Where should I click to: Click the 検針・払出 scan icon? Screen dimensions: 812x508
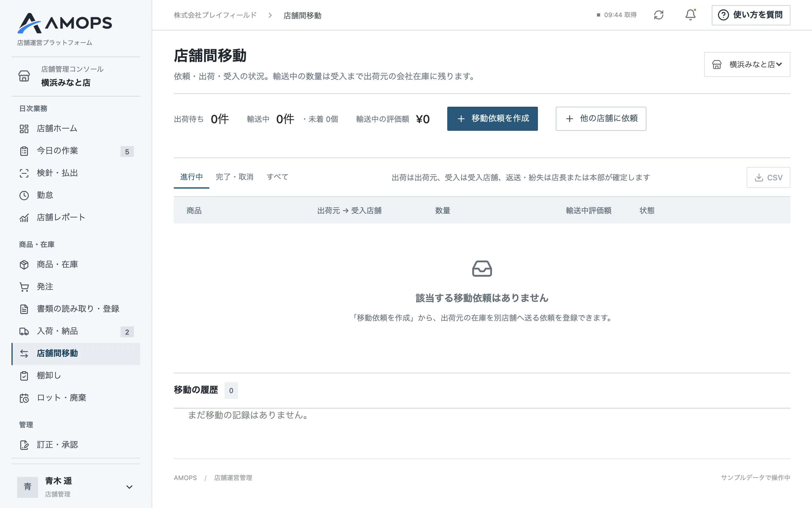[24, 173]
